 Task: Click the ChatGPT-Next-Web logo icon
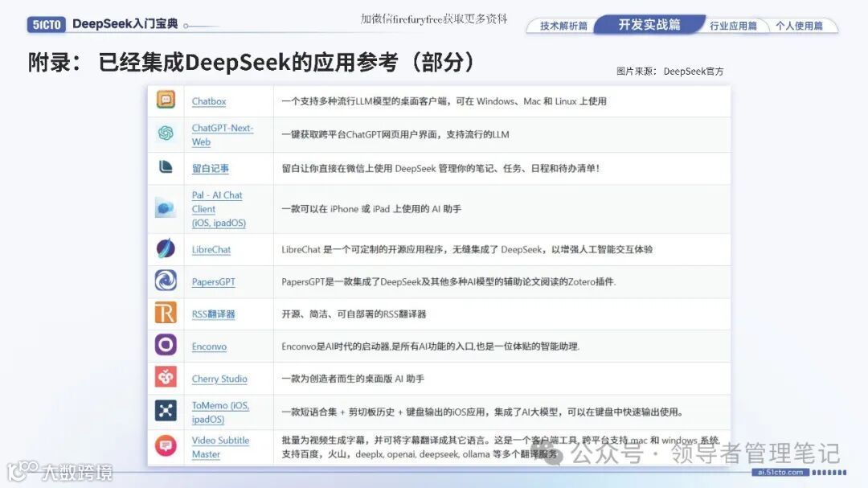(166, 133)
